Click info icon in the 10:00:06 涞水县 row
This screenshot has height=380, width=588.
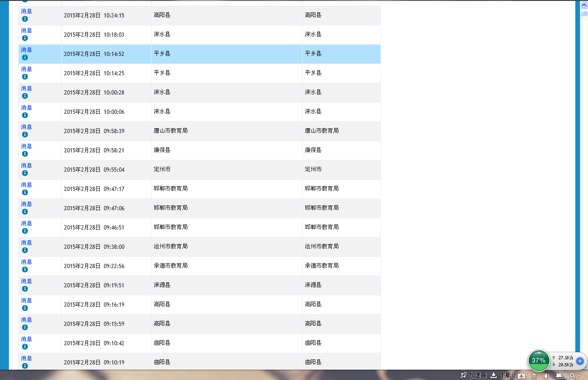(x=25, y=115)
